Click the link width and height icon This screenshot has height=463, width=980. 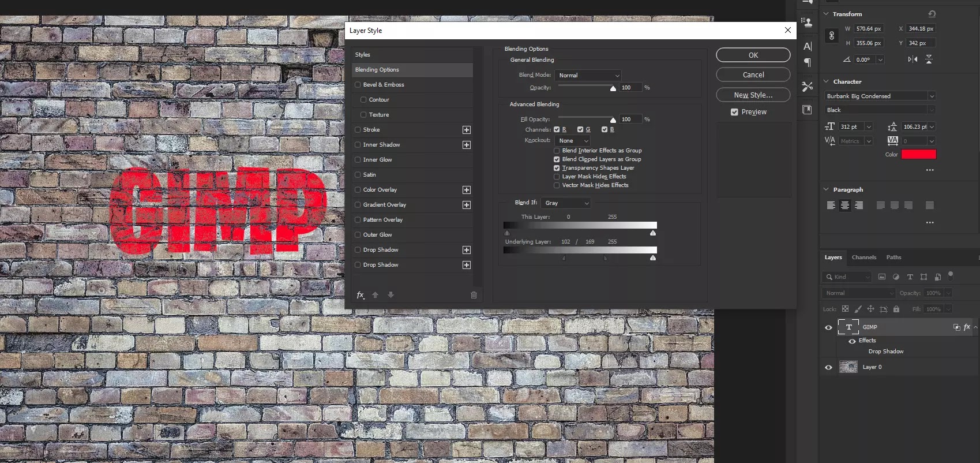(832, 36)
